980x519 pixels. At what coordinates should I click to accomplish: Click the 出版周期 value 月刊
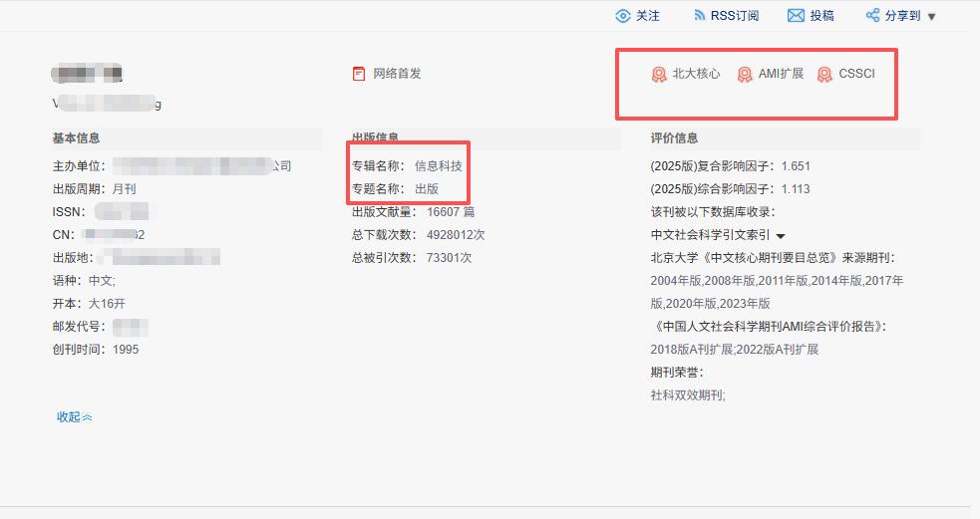coord(124,188)
